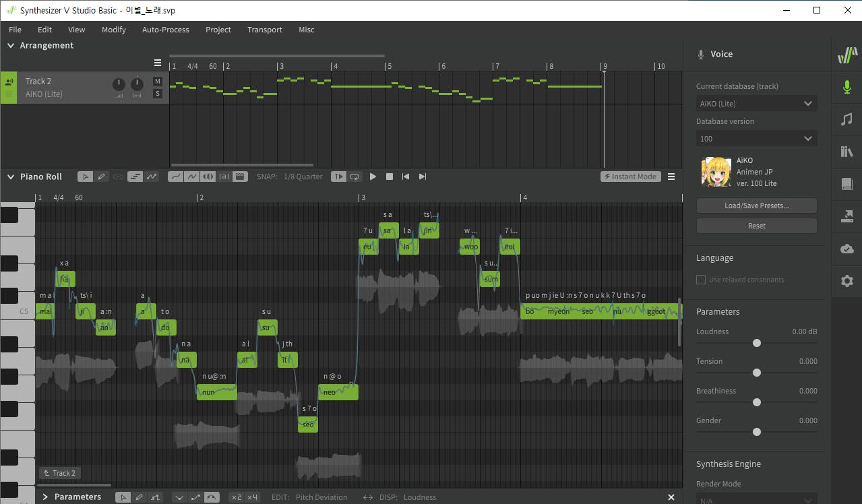Close the Parameters panel with the X
Viewport: 862px width, 504px height.
(x=671, y=497)
